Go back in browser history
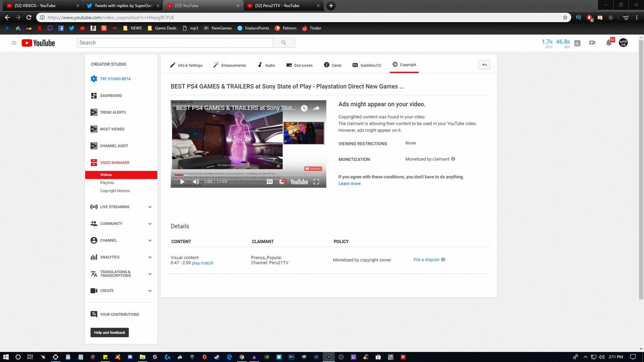This screenshot has width=644, height=362. 7,17
